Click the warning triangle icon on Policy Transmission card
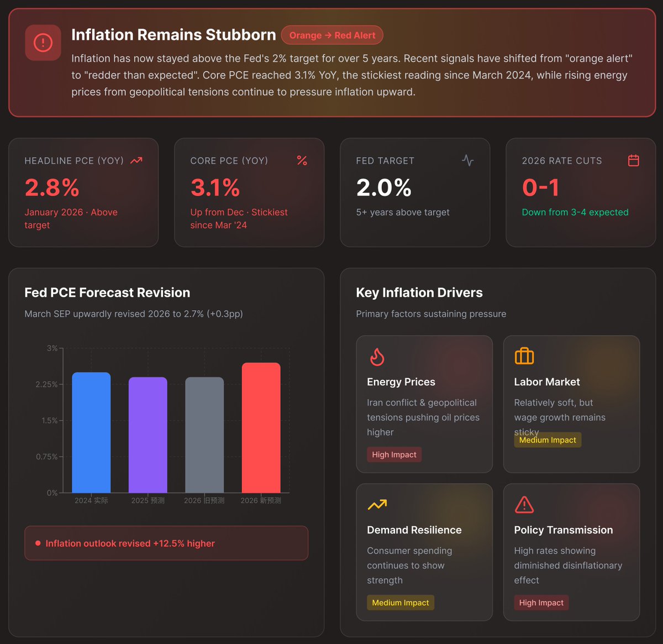This screenshot has height=644, width=663. coord(524,504)
